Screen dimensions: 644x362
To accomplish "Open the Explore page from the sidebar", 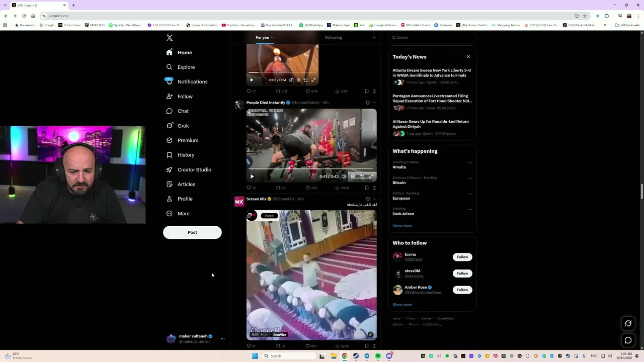I will click(x=181, y=67).
